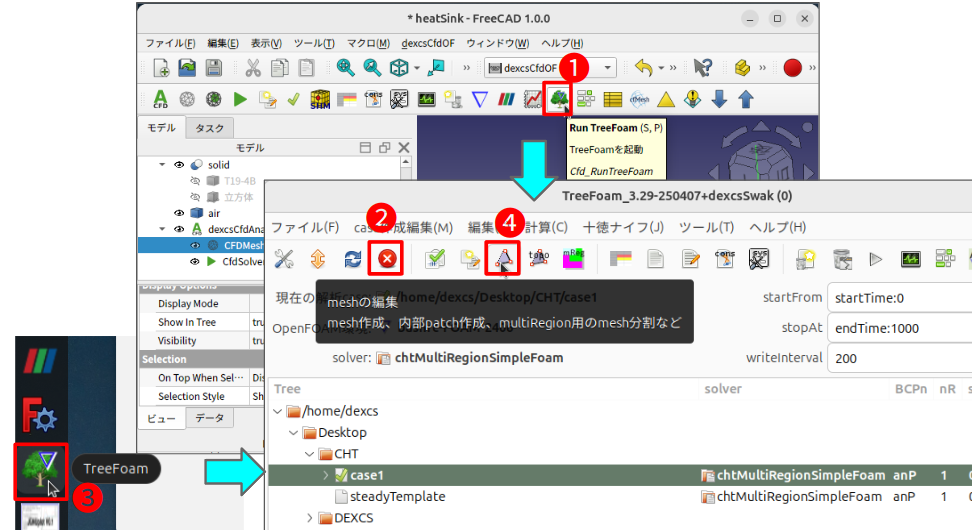Click the blue inverted triangle icon in FreeCAD toolbar
Screen dimensions: 972x530
(480, 99)
